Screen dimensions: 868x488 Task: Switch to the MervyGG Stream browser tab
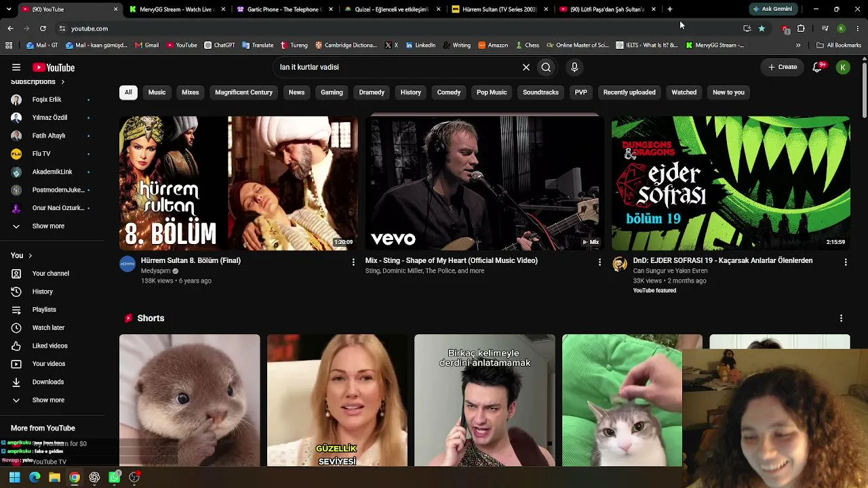coord(176,9)
